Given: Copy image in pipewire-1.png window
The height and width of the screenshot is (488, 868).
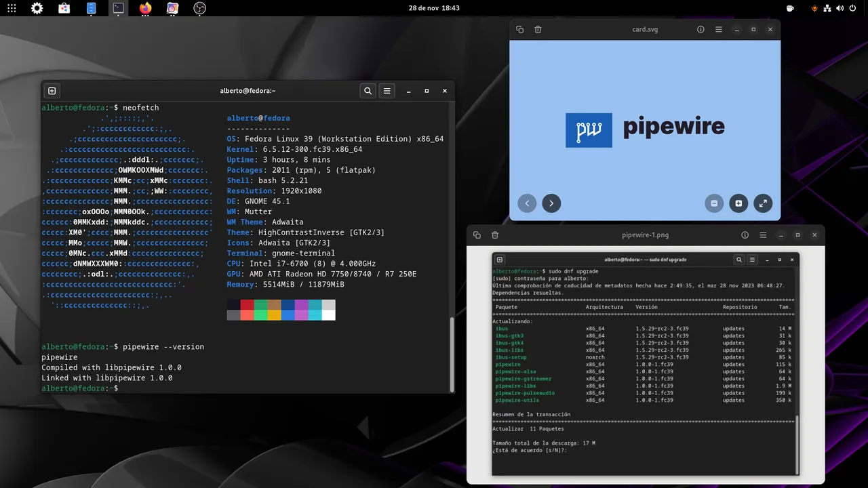Looking at the screenshot, I should (477, 235).
